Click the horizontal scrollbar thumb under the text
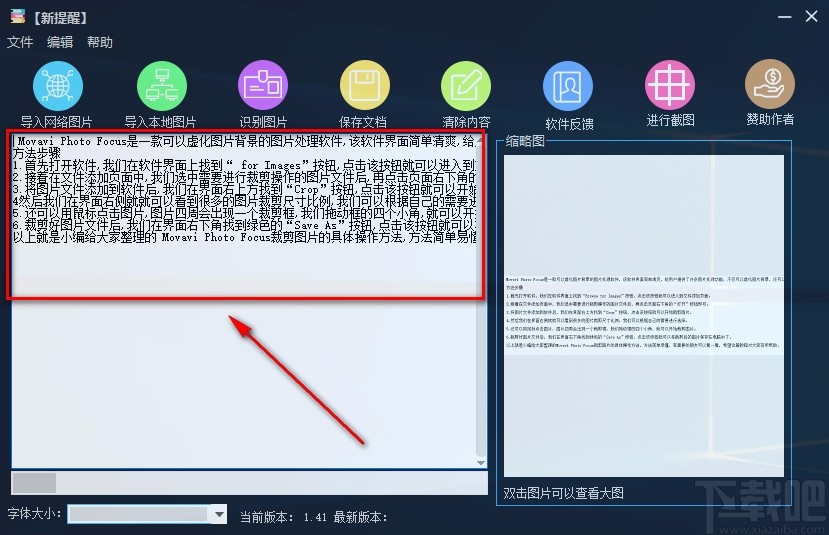829x535 pixels. (34, 482)
